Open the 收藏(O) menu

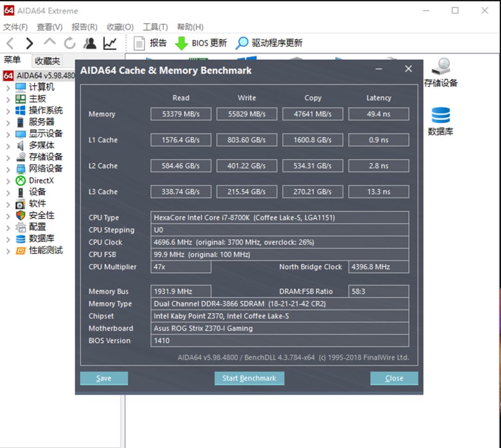[120, 27]
